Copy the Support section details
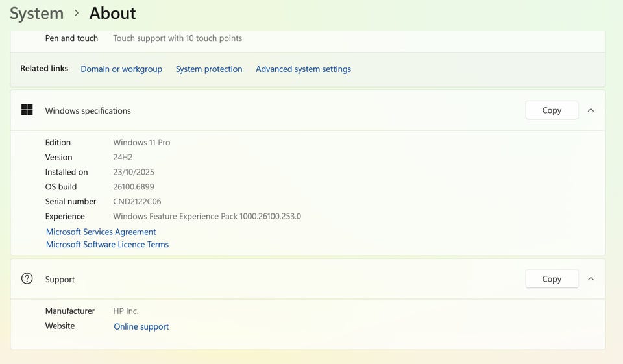The width and height of the screenshot is (623, 364). tap(552, 279)
